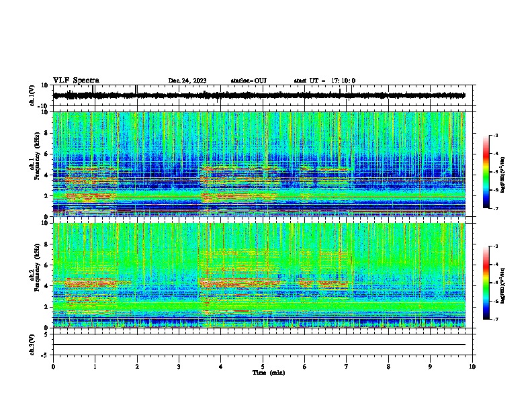Select the ch.2 colorbar "log(PSD)" label
The width and height of the screenshot is (532, 411).
click(x=503, y=285)
